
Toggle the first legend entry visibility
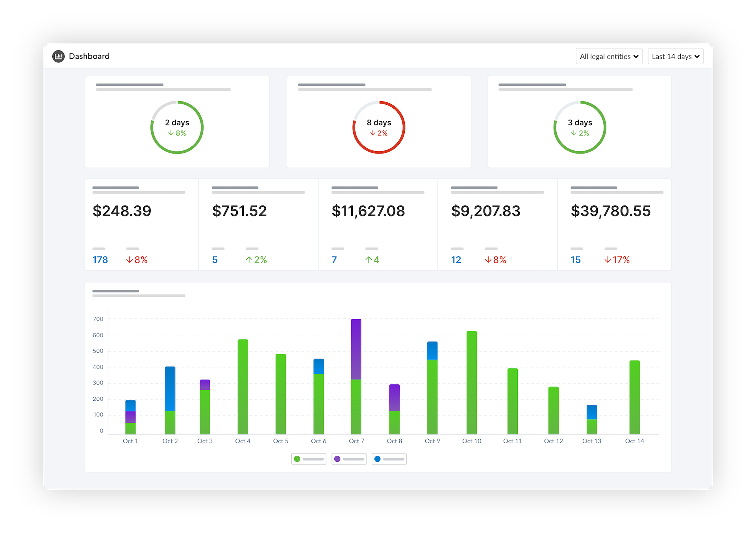point(309,459)
